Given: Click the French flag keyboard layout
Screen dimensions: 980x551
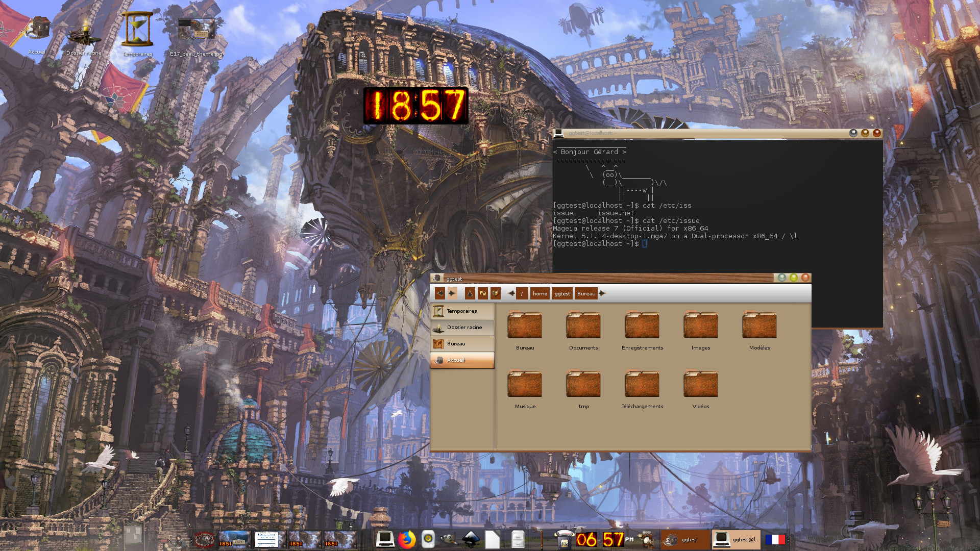Looking at the screenshot, I should click(775, 540).
